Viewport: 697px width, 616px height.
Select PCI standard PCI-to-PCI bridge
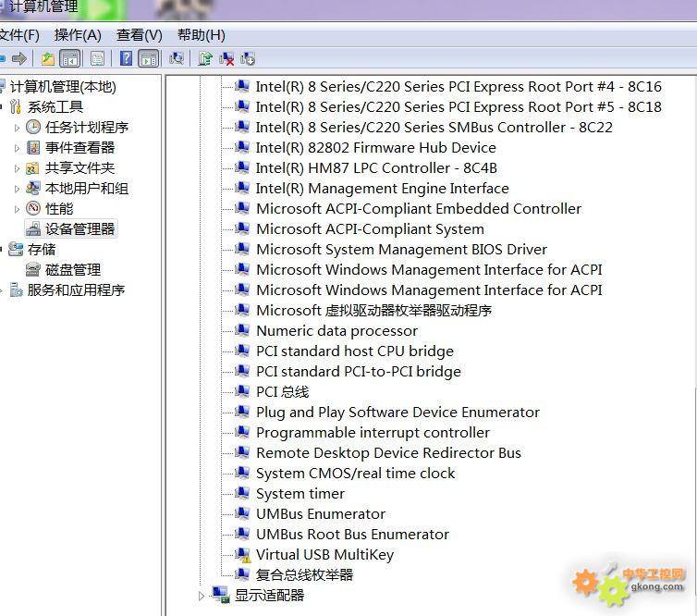pos(359,372)
